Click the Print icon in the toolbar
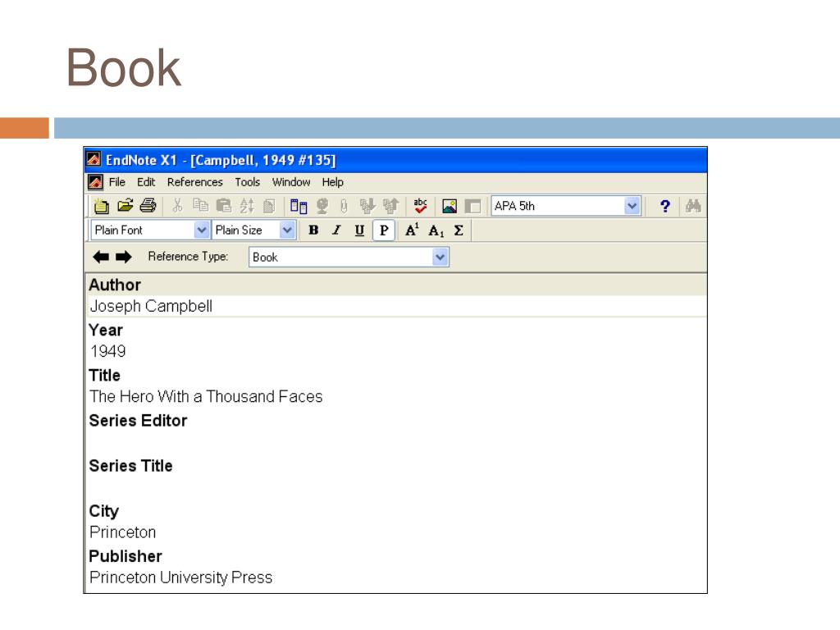This screenshot has width=840, height=630. [148, 205]
